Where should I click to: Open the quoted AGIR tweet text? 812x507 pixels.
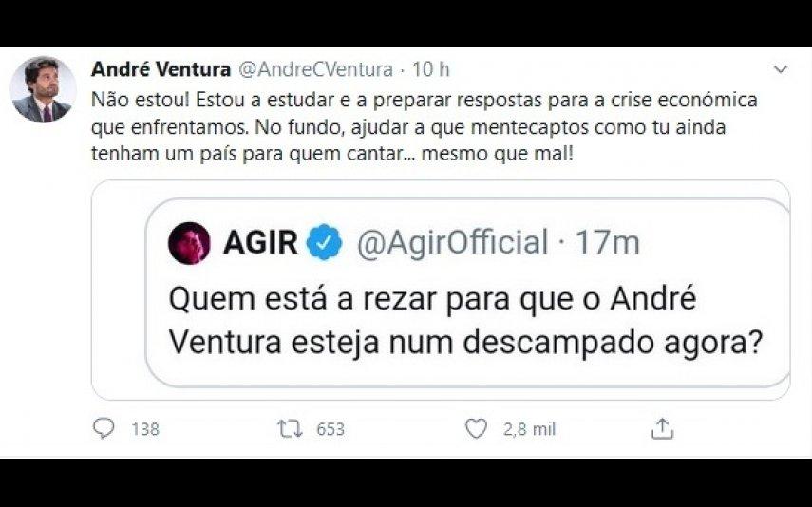[466, 321]
